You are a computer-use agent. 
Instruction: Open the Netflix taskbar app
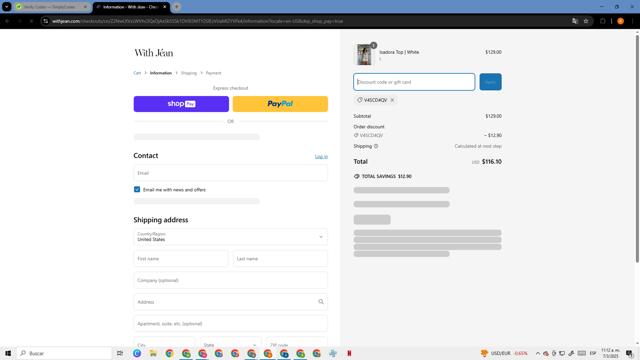(x=349, y=353)
